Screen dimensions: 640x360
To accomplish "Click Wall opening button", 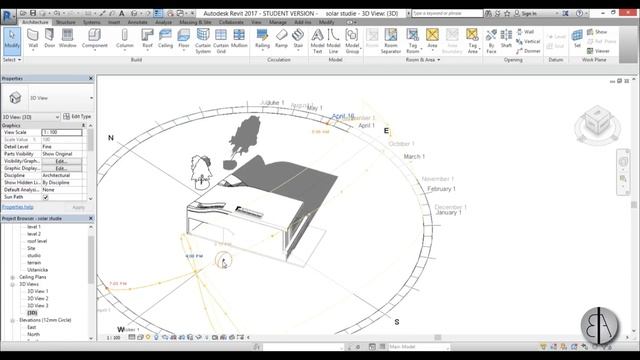I will (x=525, y=31).
